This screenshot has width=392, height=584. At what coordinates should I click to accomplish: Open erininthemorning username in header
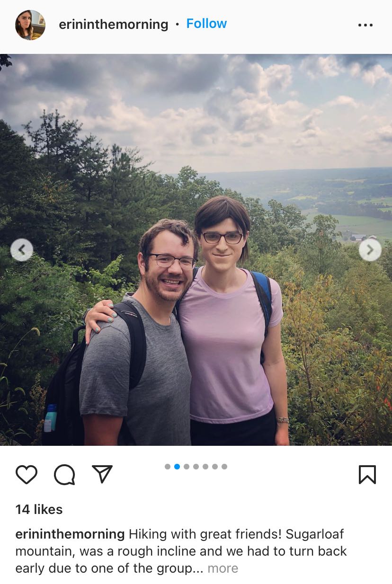click(x=114, y=24)
